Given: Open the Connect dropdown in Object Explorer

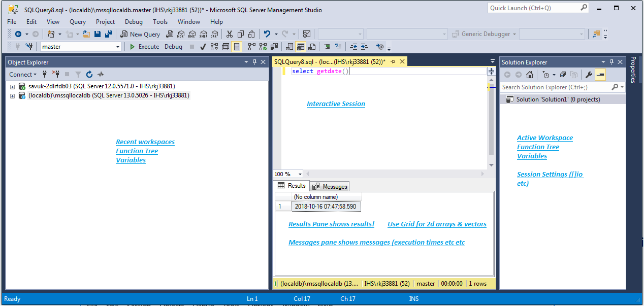Looking at the screenshot, I should click(x=23, y=74).
